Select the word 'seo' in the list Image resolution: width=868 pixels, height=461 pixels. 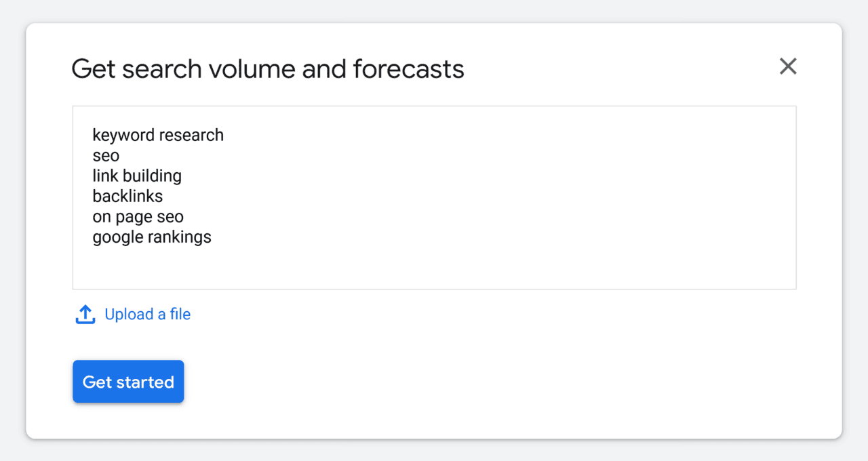click(x=105, y=155)
